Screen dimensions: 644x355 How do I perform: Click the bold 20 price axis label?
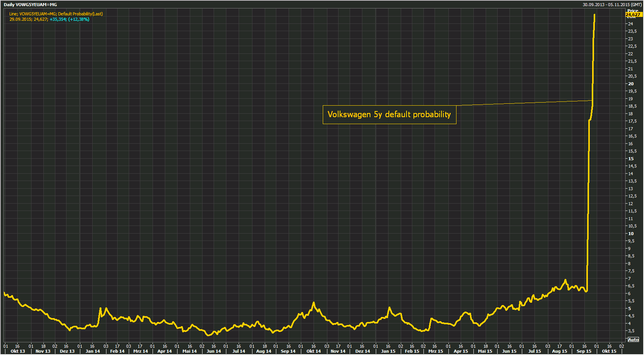(x=631, y=84)
